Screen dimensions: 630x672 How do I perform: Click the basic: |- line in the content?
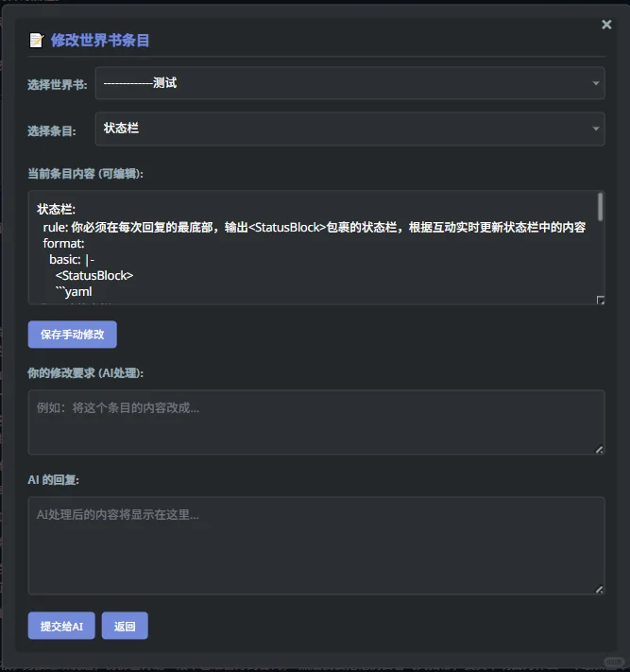click(x=72, y=259)
